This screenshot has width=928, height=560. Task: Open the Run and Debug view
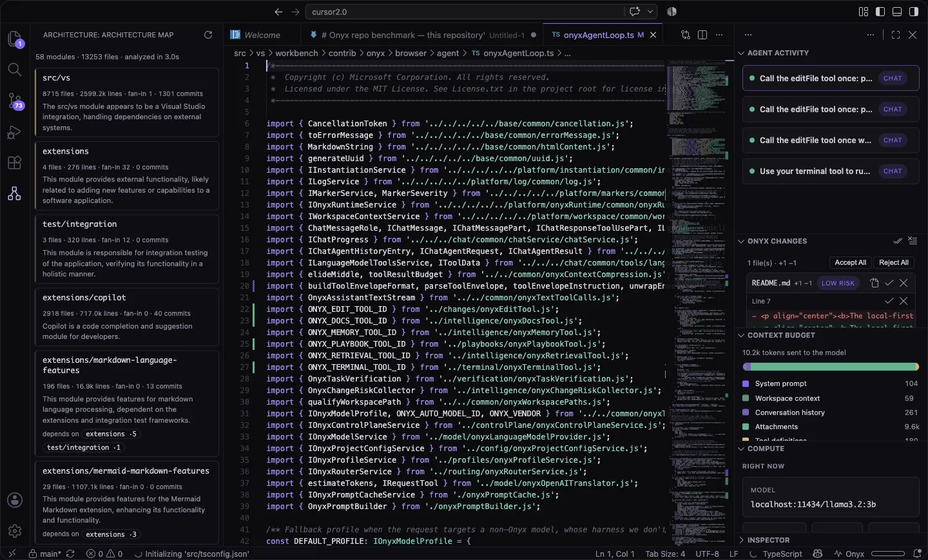coord(15,132)
